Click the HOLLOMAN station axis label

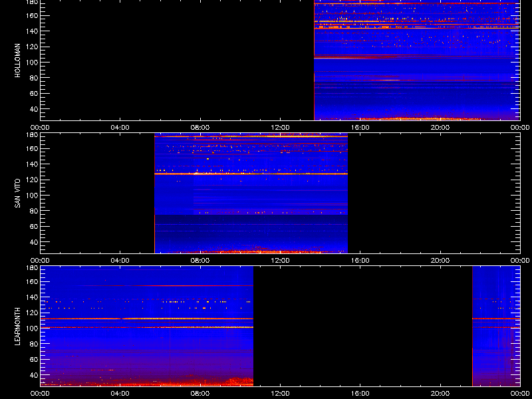pyautogui.click(x=18, y=61)
